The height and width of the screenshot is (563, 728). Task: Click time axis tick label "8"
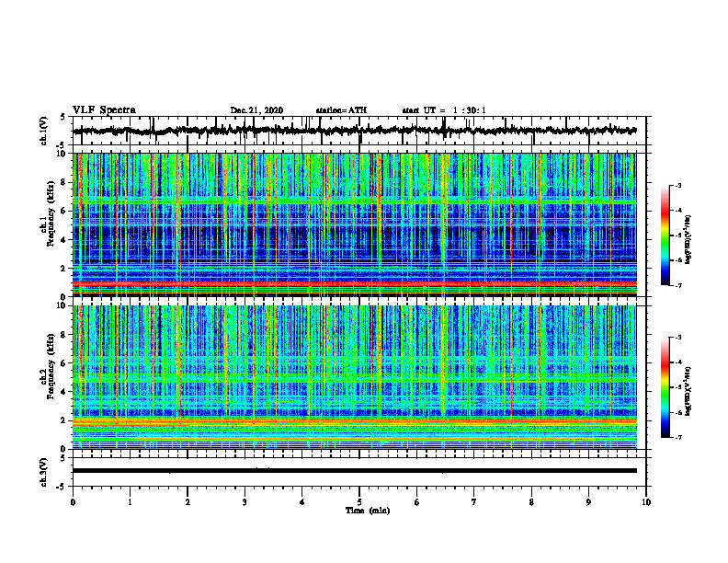point(531,502)
